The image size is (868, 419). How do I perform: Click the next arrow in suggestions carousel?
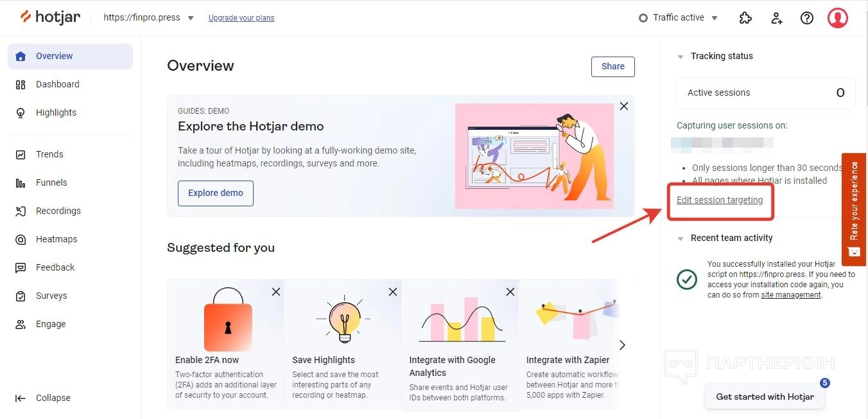pos(621,345)
